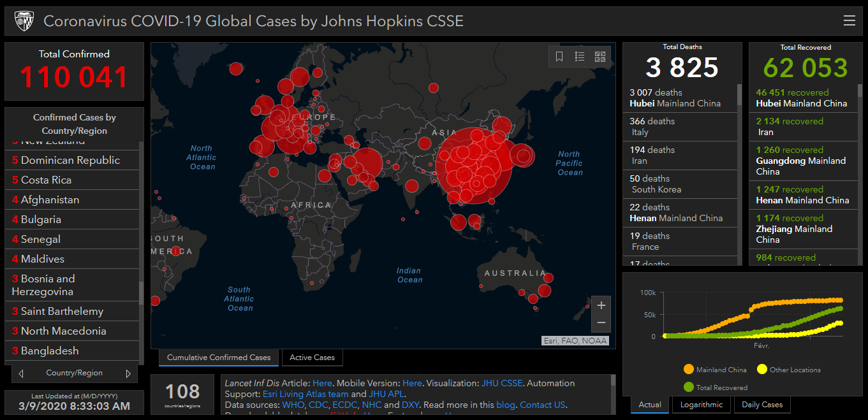The image size is (868, 420).
Task: Click 1 260 recovered Guangdong entry
Action: (x=804, y=161)
